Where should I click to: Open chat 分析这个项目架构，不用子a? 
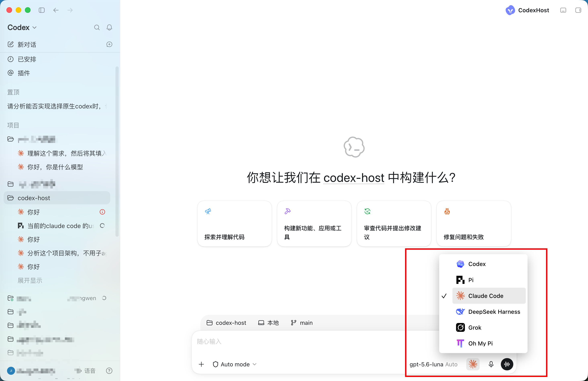pyautogui.click(x=62, y=253)
